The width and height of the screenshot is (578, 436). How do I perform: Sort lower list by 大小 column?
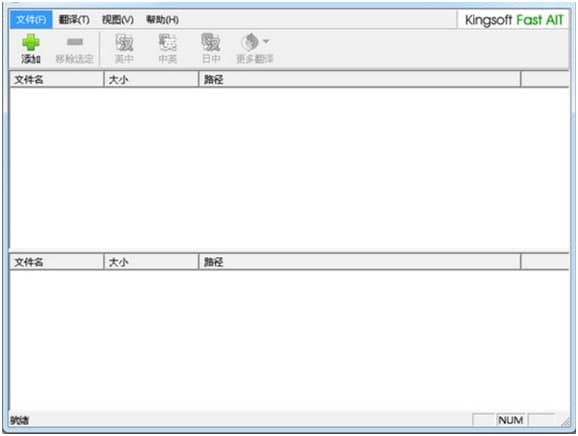[x=151, y=262]
